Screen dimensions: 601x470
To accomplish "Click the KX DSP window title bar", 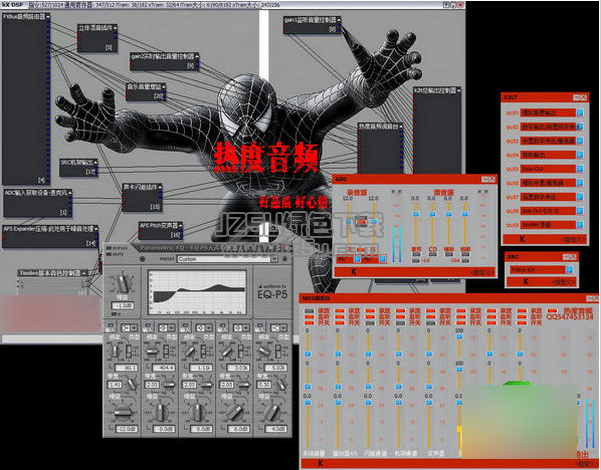I will [233, 5].
